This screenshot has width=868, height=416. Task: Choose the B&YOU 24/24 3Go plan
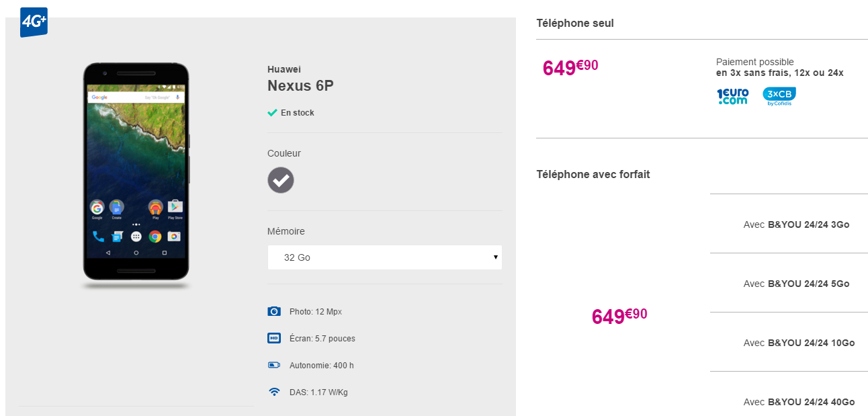796,224
